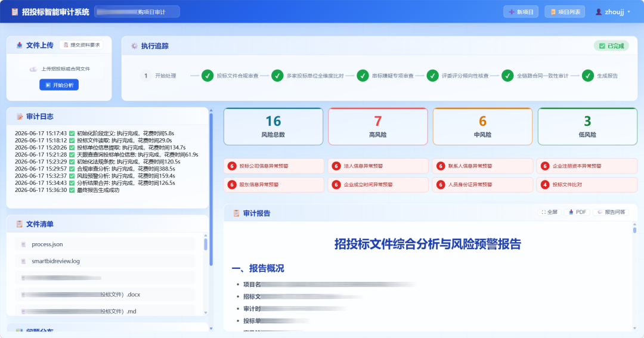Image resolution: width=644 pixels, height=338 pixels.
Task: Click checkmark for 投标文件合规审查 step
Action: [208, 76]
